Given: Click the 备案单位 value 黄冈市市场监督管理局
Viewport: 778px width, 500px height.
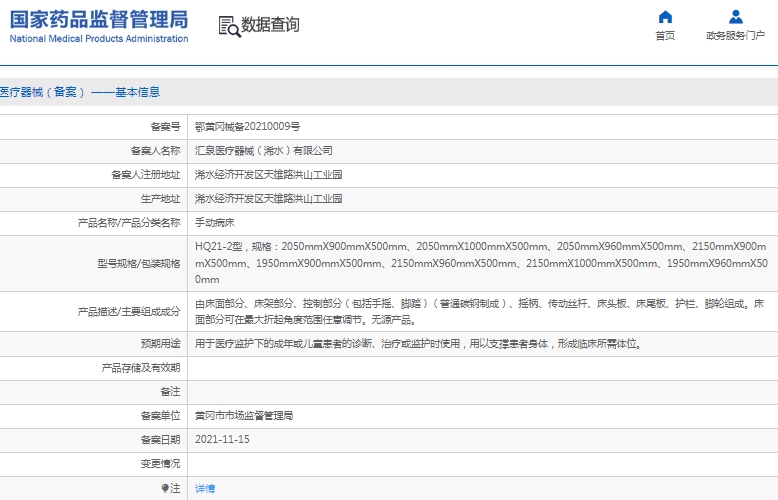Looking at the screenshot, I should [244, 416].
